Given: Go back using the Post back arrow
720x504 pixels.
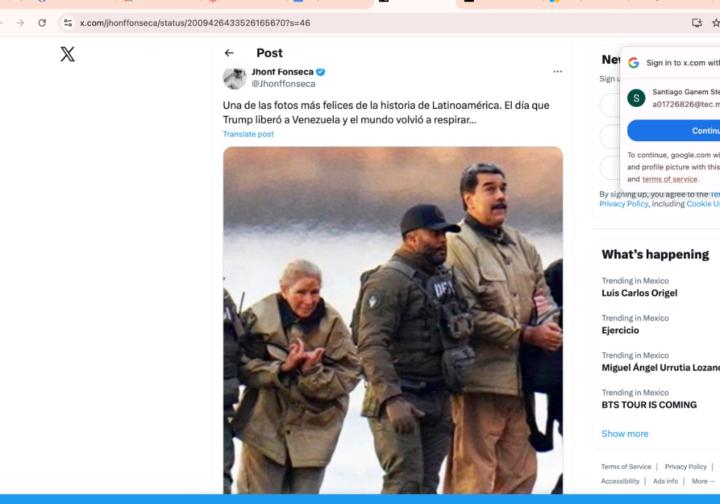Looking at the screenshot, I should (x=229, y=53).
